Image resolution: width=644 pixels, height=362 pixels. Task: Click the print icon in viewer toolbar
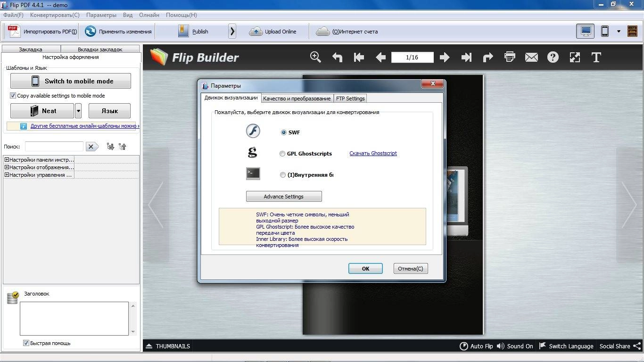[x=510, y=57]
